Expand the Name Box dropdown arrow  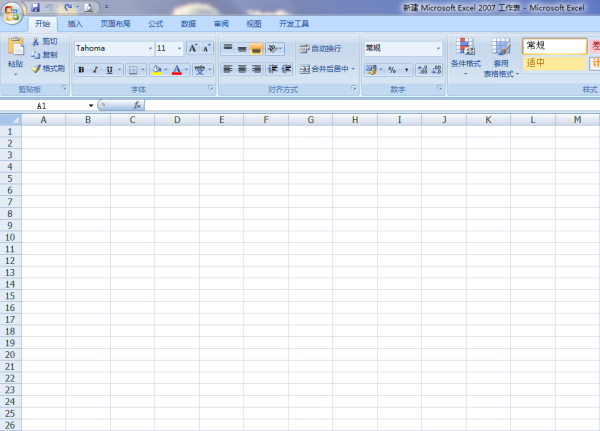91,105
